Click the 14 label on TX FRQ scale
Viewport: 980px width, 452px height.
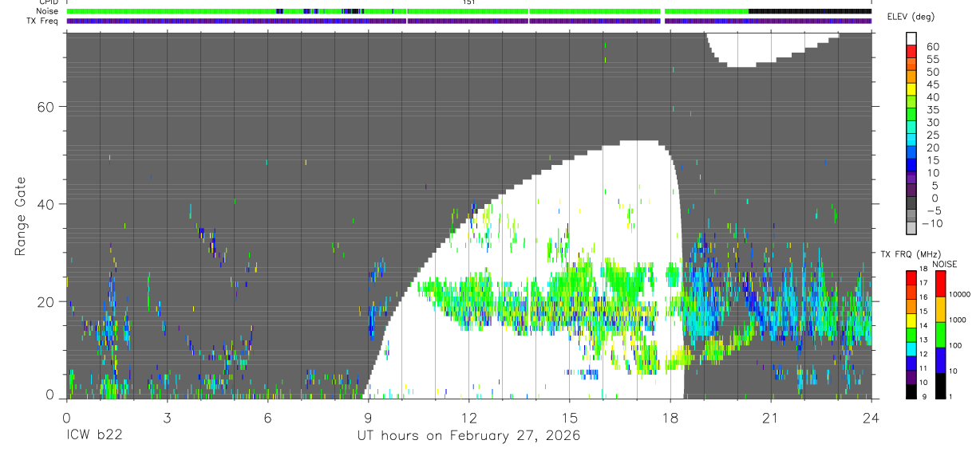[923, 326]
